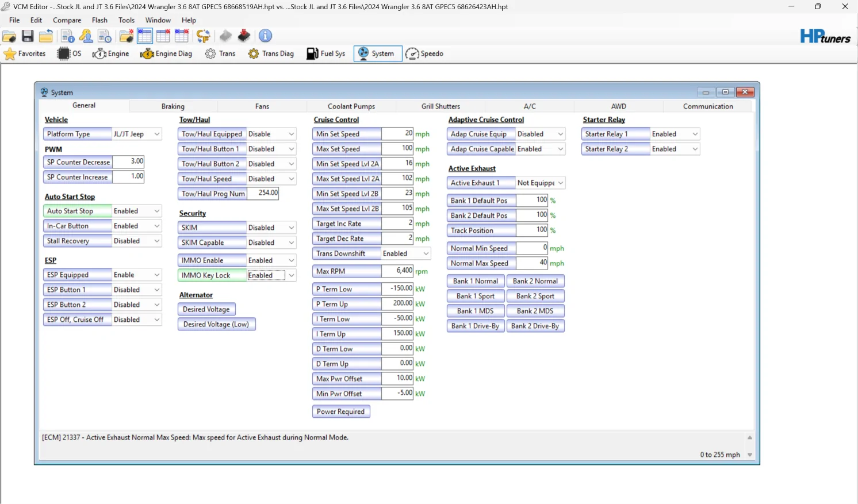
Task: Open the Auto Start Stop dropdown
Action: coord(156,211)
